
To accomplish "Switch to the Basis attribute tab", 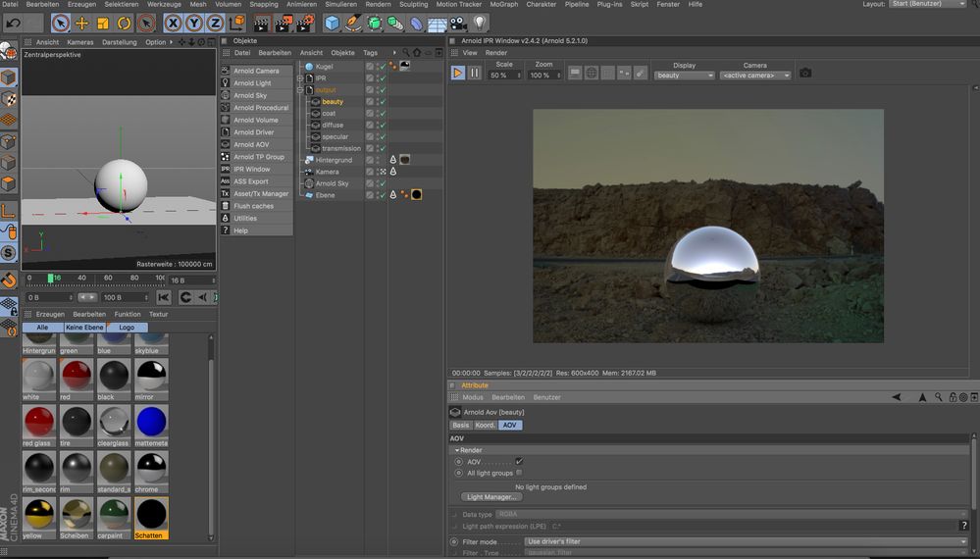I will (x=461, y=425).
